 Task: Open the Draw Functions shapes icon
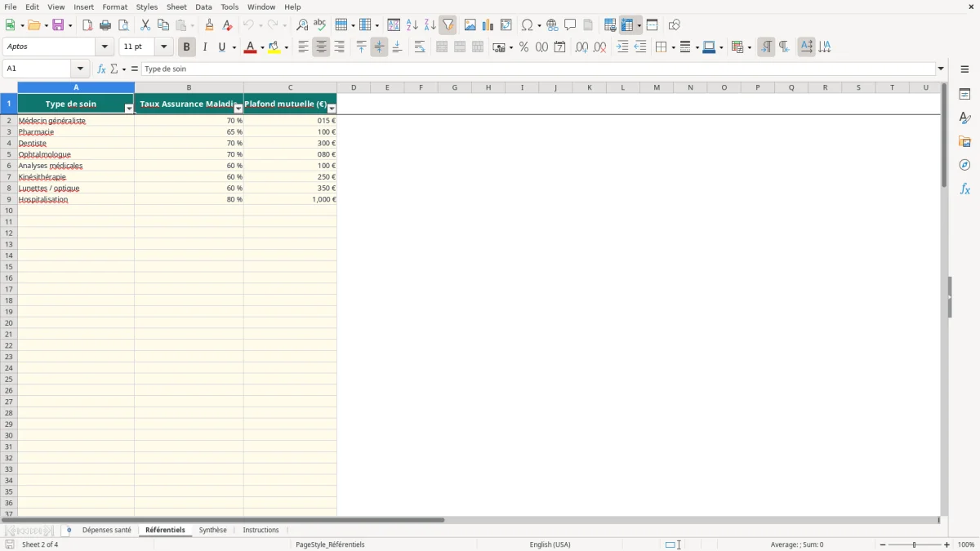tap(675, 25)
